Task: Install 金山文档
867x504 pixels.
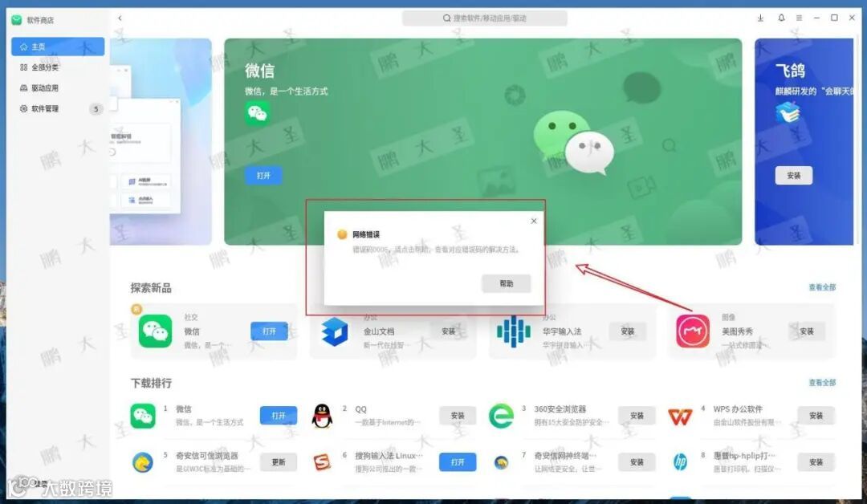Action: tap(449, 331)
